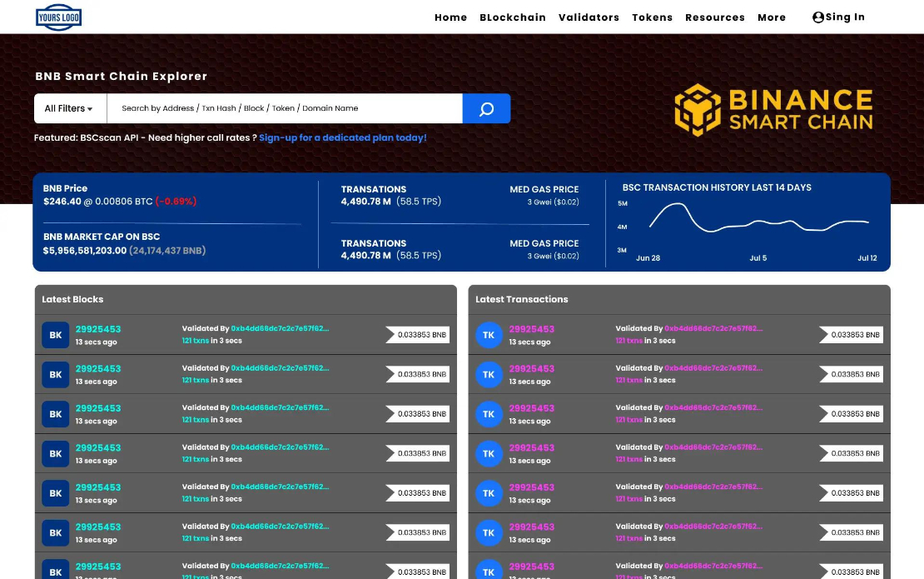Click the BK icon in fourth Latest Blocks row
924x579 pixels.
coord(56,453)
